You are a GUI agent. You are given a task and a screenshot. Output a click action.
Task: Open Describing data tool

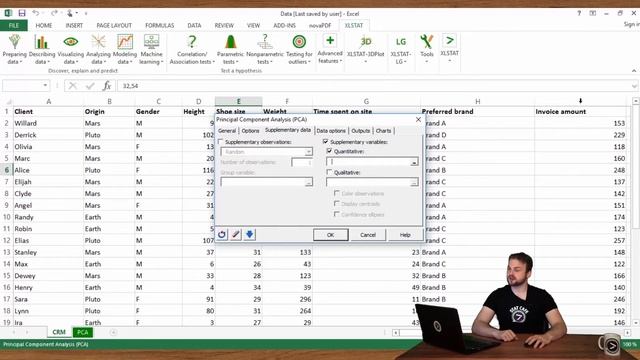click(42, 49)
